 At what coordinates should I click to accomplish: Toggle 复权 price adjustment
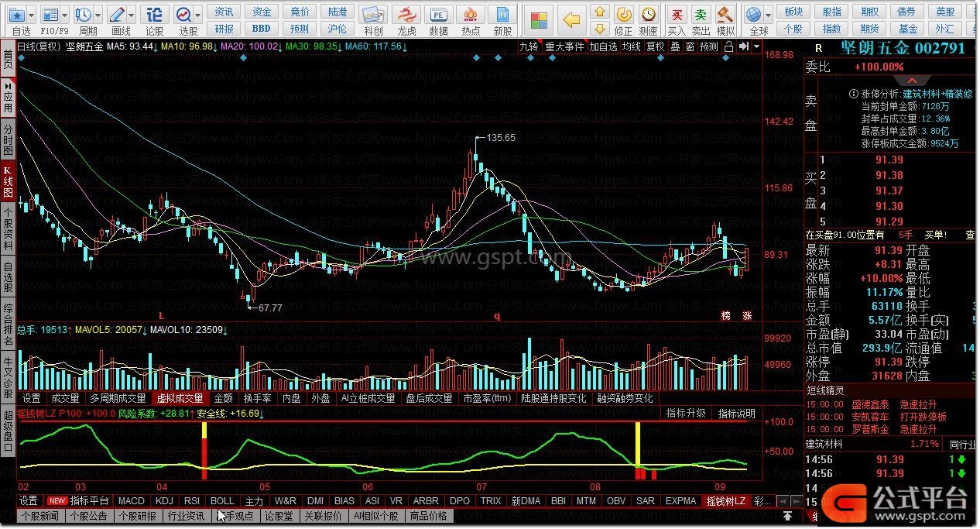655,46
